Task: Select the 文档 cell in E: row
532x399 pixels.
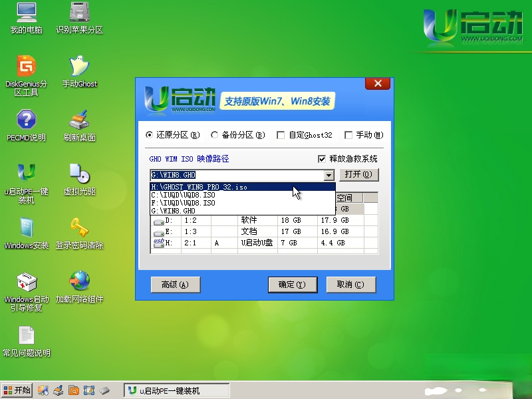Action: coord(257,231)
